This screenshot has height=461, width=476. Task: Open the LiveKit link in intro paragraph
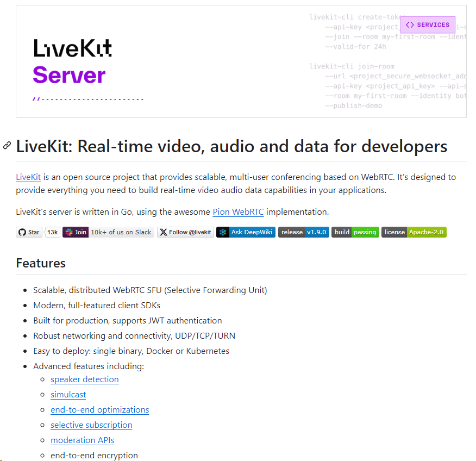tap(28, 177)
